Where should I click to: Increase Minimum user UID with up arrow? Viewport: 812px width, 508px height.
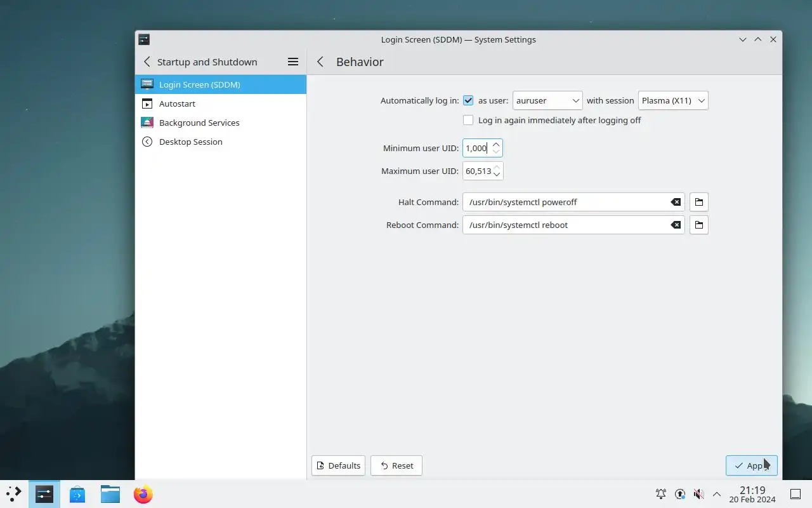[x=496, y=144]
